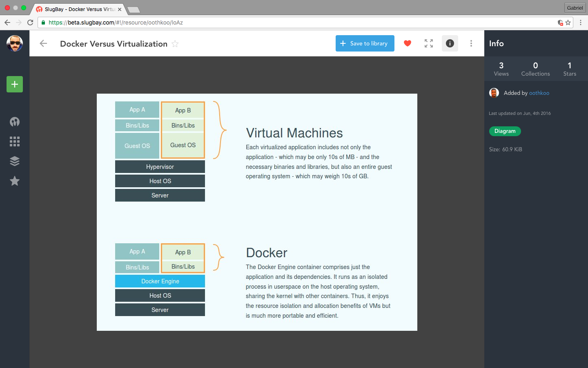Toggle the red heart like button
The width and height of the screenshot is (588, 368).
[x=407, y=43]
